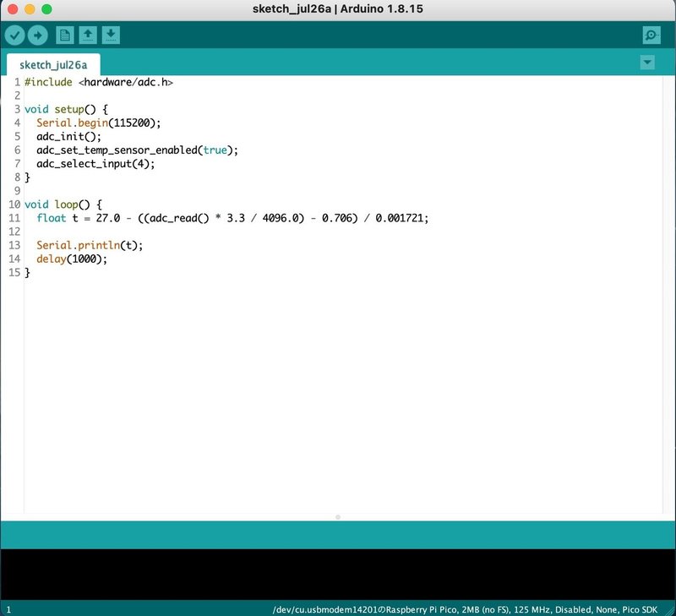Click the window title sketch_jul26a | Arduino 1.8.15
This screenshot has width=676, height=616.
[337, 9]
